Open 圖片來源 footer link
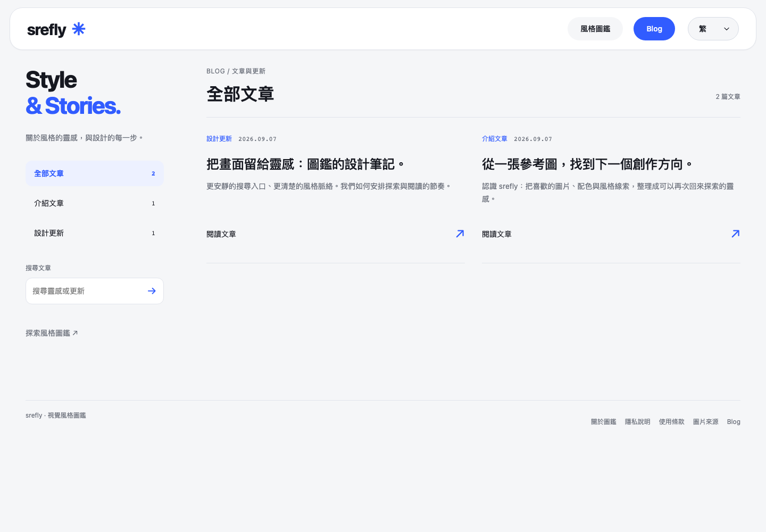The image size is (766, 532). 706,422
